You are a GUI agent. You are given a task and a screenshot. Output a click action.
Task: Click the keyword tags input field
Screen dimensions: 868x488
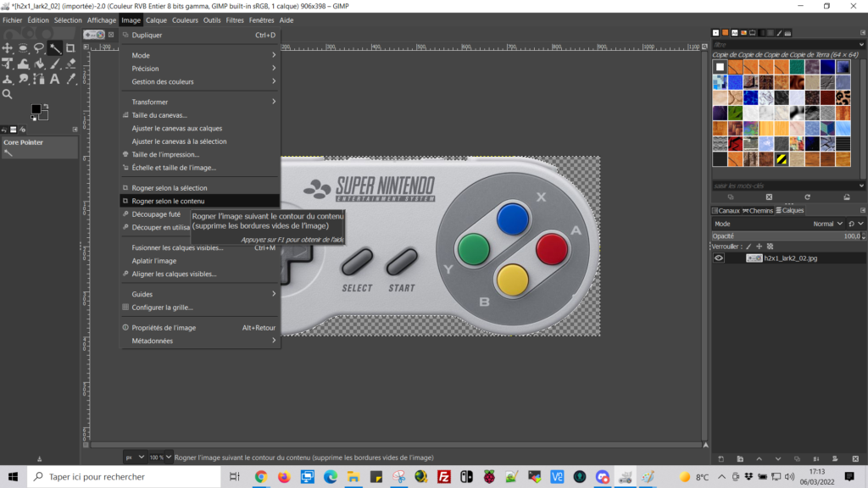click(x=784, y=186)
